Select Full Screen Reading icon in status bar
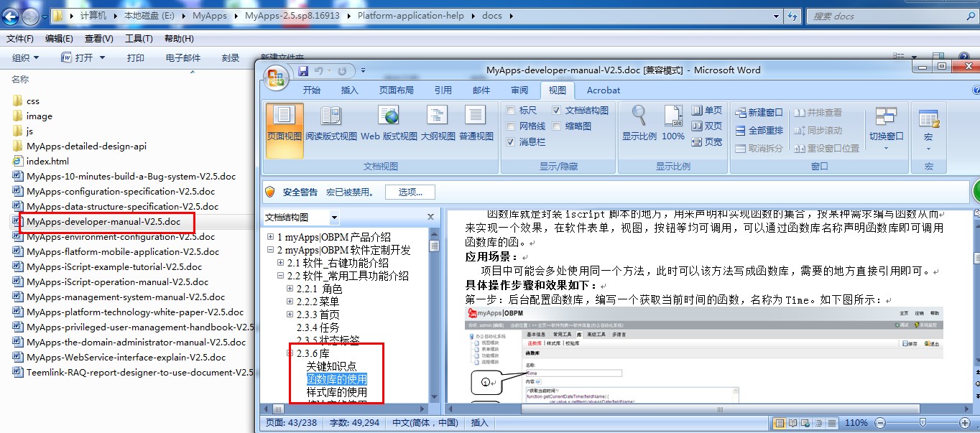The width and height of the screenshot is (980, 433). click(792, 423)
